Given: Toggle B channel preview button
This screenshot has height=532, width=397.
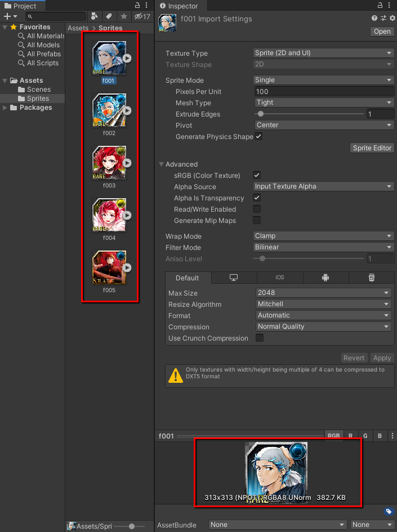Looking at the screenshot, I should (380, 436).
